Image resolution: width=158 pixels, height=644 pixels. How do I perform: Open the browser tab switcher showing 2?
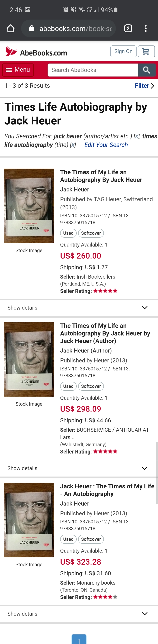(x=128, y=28)
